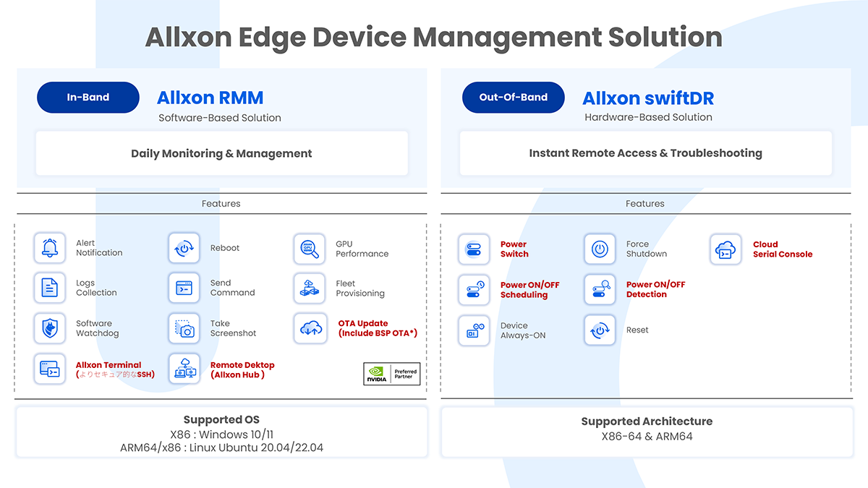
Task: Click the Out-Of-Band pill button
Action: 514,98
